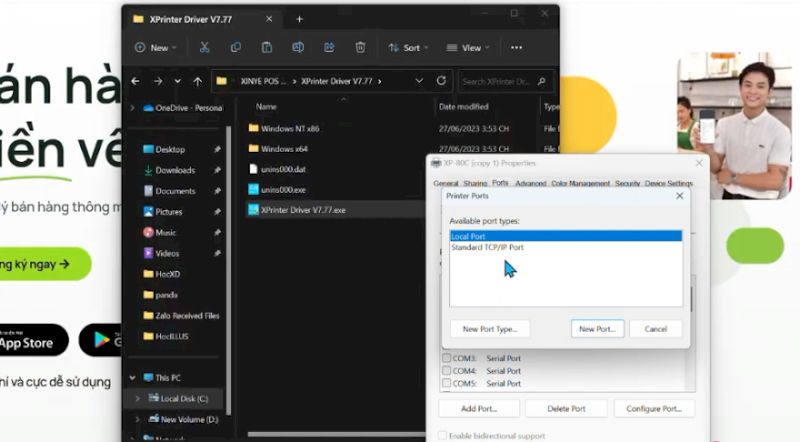This screenshot has width=800, height=442.
Task: Click the Copy icon in Explorer toolbar
Action: tap(235, 47)
